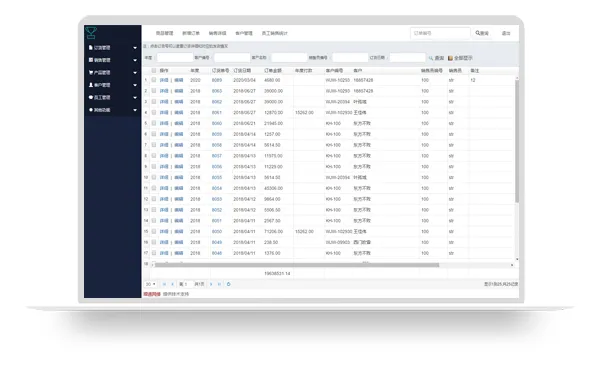Screen dimensions: 600x367
Task: Click the trophy logo icon in sidebar
Action: click(91, 33)
